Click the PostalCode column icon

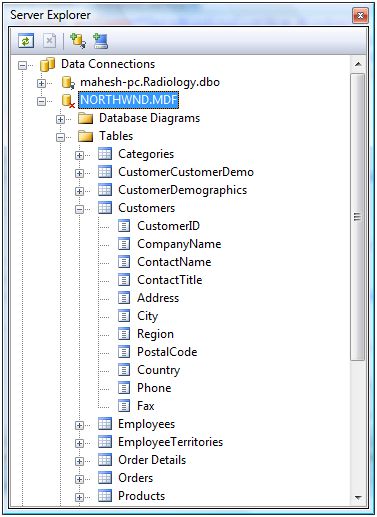(124, 352)
